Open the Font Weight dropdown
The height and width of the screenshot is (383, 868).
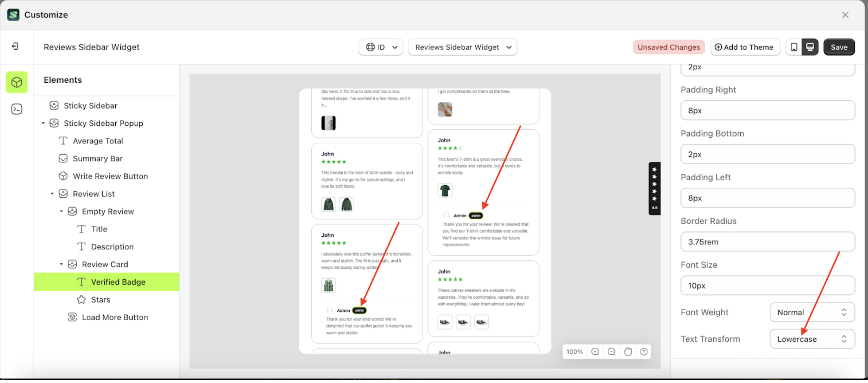pos(812,312)
